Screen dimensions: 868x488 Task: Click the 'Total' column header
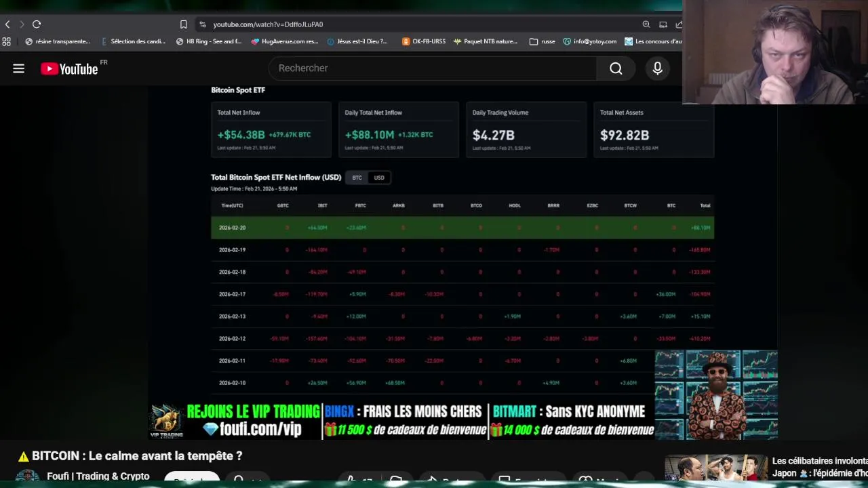[x=705, y=205]
